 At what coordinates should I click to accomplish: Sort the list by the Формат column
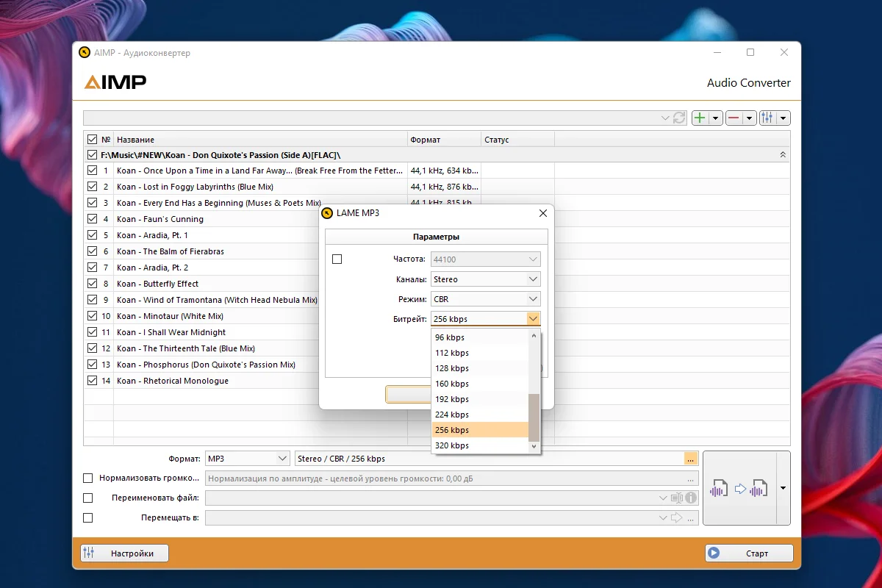(x=444, y=140)
